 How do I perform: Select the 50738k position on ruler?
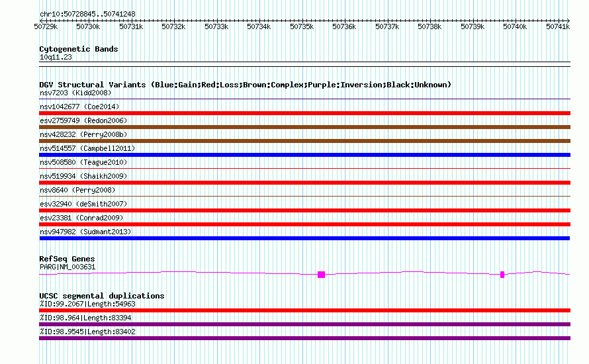tap(430, 26)
